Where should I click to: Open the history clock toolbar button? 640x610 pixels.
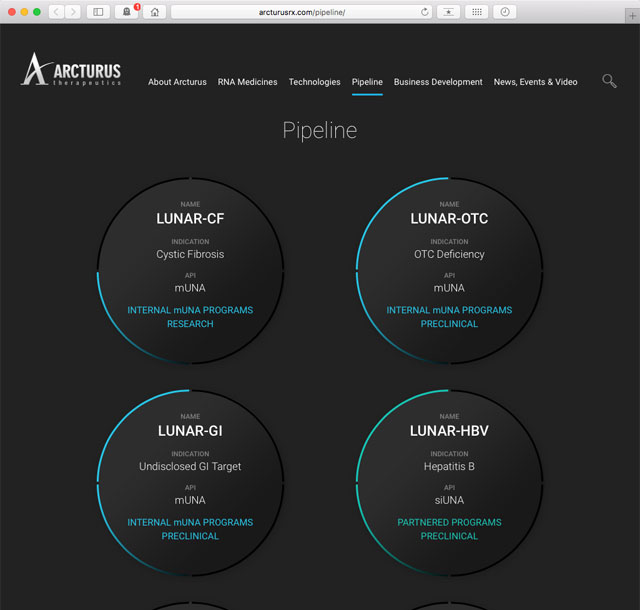pos(505,12)
